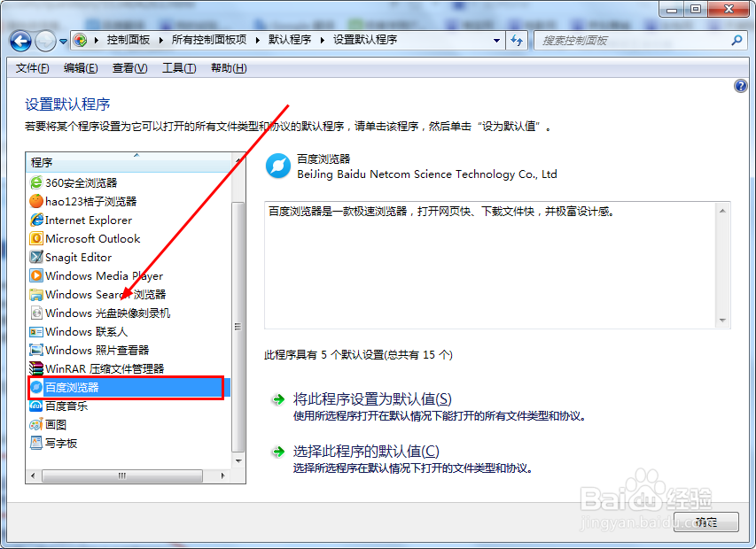The width and height of the screenshot is (756, 549).
Task: Click the WinRAR 压缩文件管理器 icon
Action: [36, 368]
